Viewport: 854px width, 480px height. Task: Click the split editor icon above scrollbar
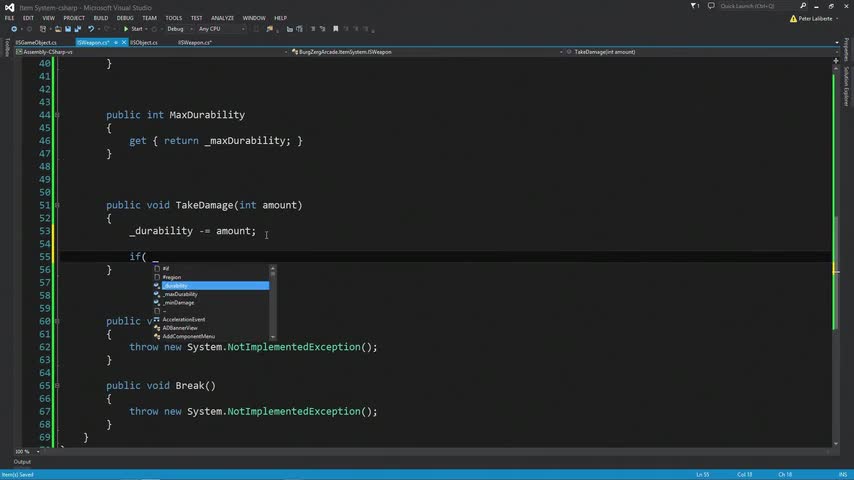836,60
